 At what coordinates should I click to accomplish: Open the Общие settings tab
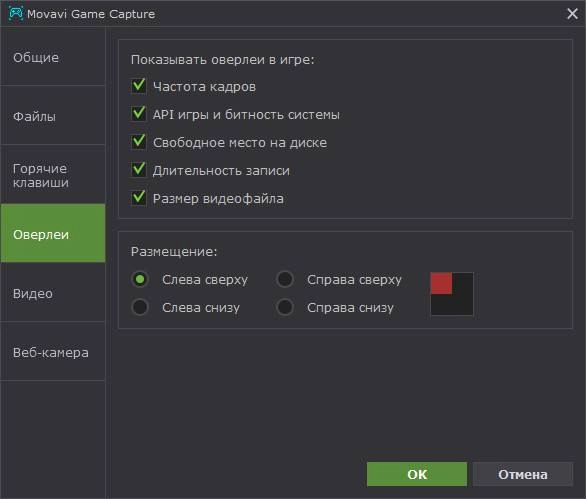53,57
